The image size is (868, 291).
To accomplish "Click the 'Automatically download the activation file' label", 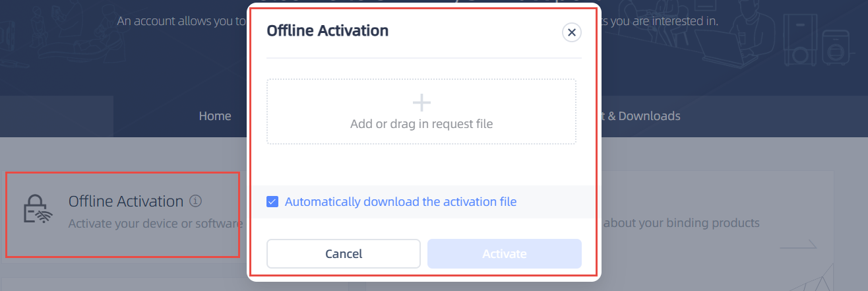I will click(x=400, y=202).
